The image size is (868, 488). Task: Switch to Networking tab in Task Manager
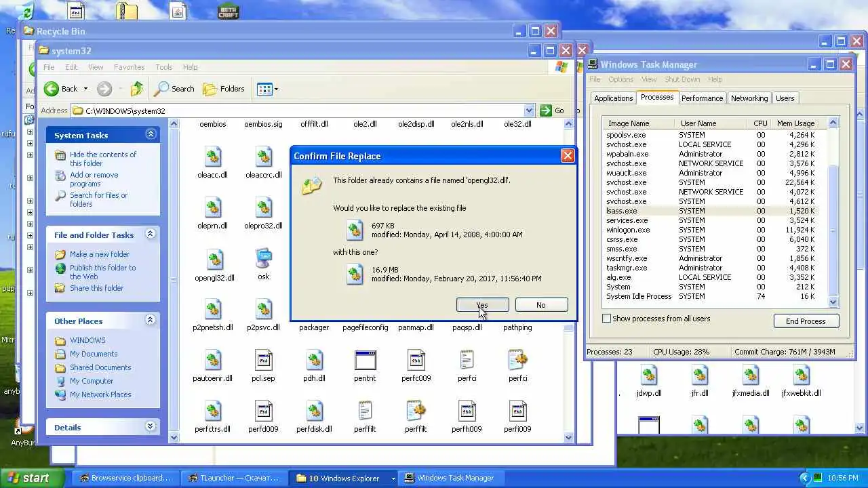pyautogui.click(x=749, y=98)
